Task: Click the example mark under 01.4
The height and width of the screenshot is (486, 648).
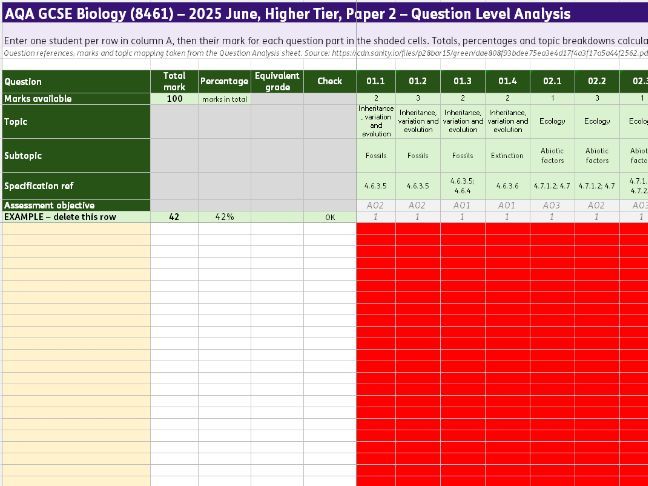Action: 507,217
